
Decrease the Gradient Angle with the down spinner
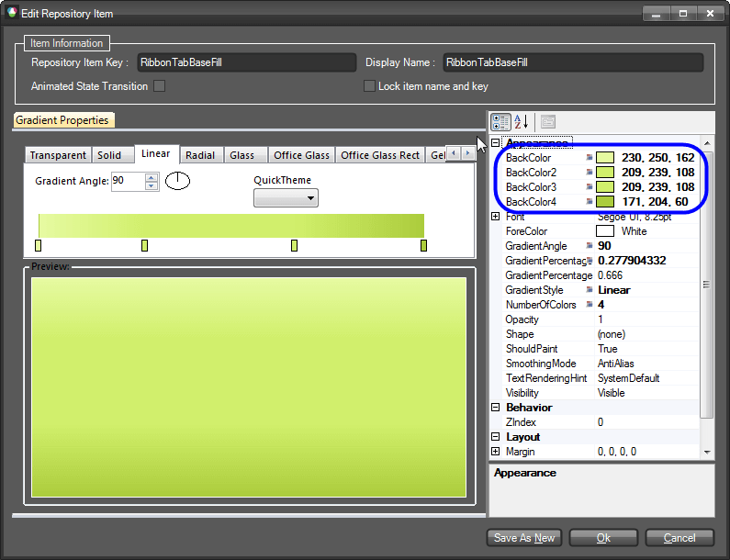[x=152, y=185]
